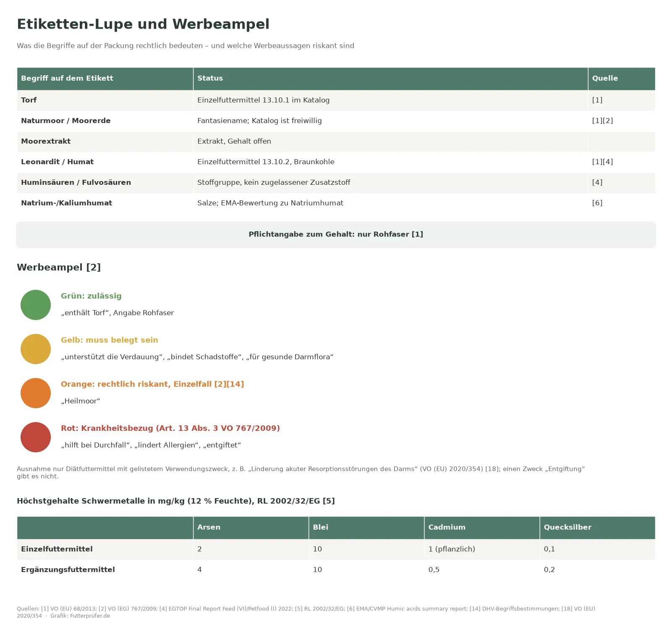Click the '[1][2]' source reference
The height and width of the screenshot is (630, 672).
tap(602, 121)
